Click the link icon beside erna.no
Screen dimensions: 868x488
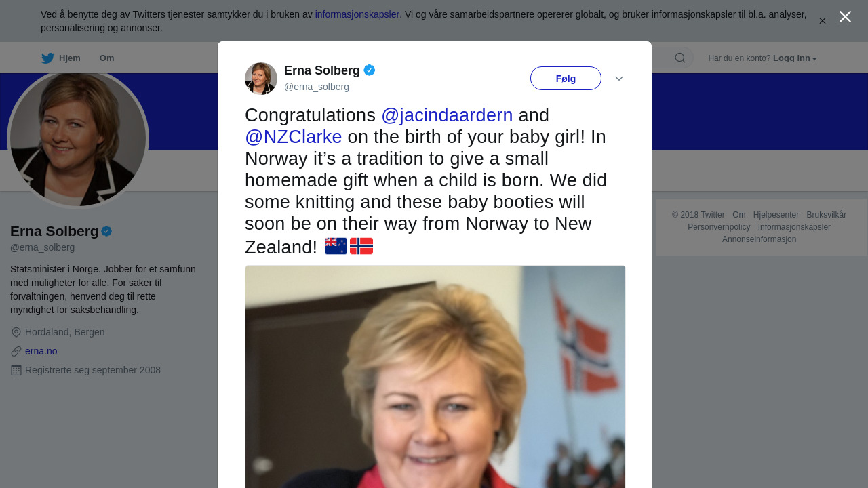click(16, 351)
